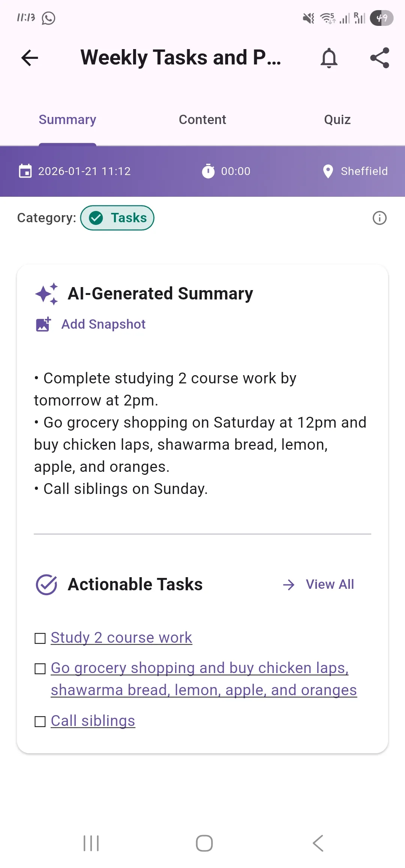
Task: Open notifications via the bell icon
Action: 329,58
